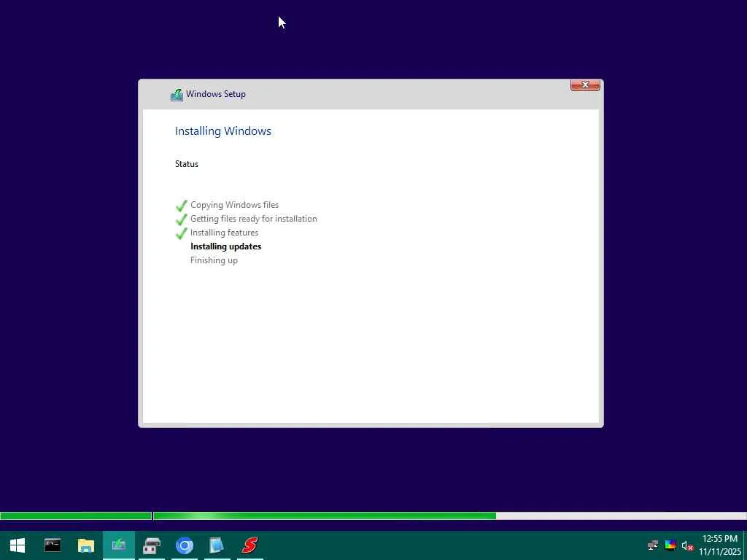Click the muted speaker volume tray icon
747x560 pixels.
point(687,545)
